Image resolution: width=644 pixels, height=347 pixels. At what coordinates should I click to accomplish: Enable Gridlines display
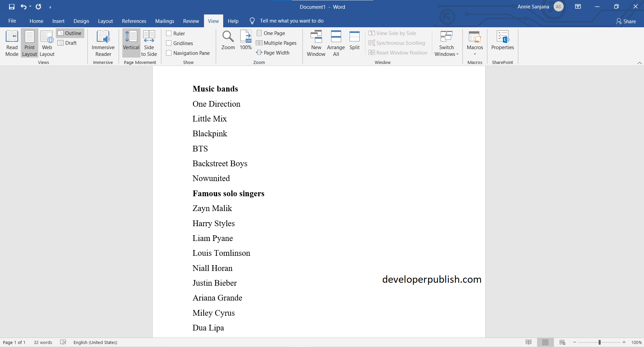(x=169, y=43)
